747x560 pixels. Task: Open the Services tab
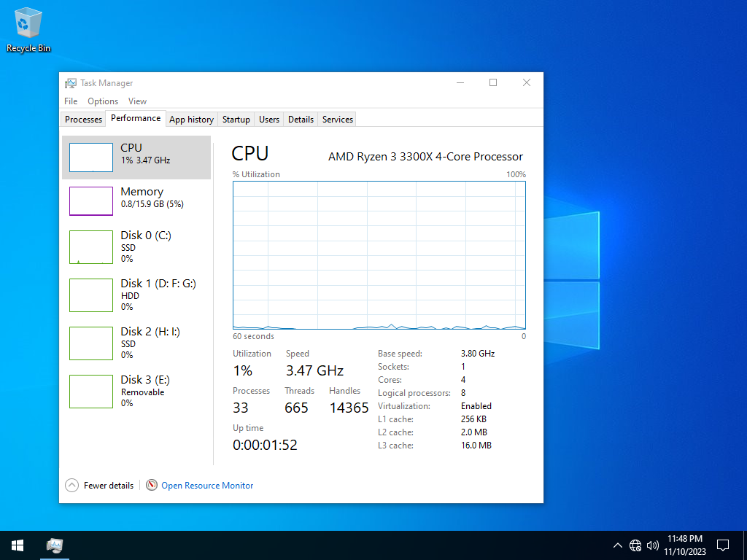click(337, 120)
